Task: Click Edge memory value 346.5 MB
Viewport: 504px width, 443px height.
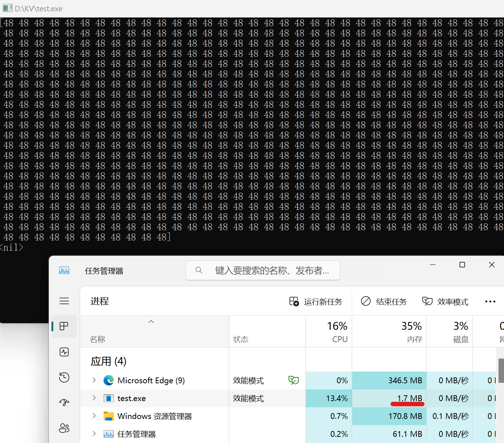Action: pyautogui.click(x=405, y=380)
